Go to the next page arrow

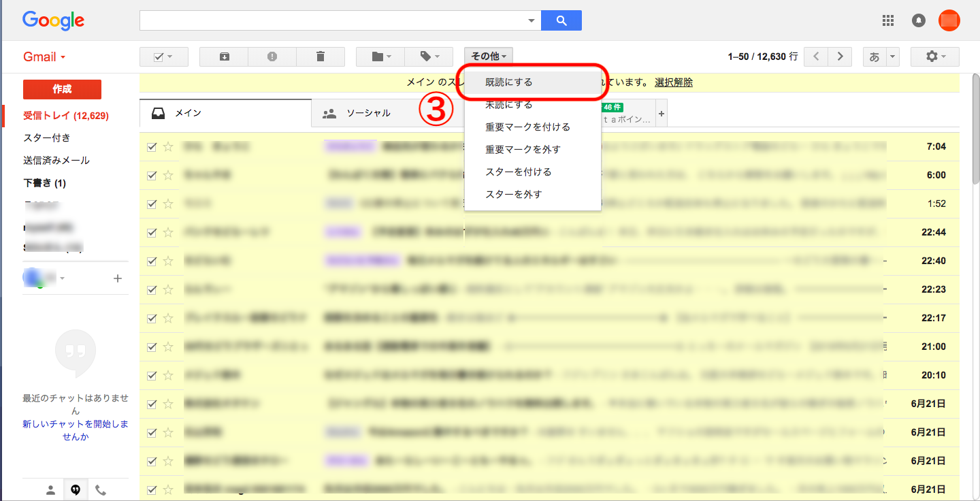click(840, 57)
